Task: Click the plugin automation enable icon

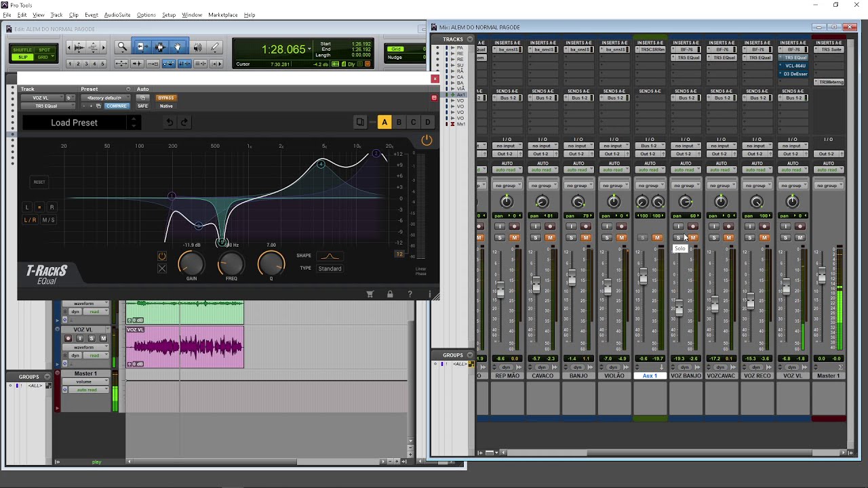Action: coord(142,98)
